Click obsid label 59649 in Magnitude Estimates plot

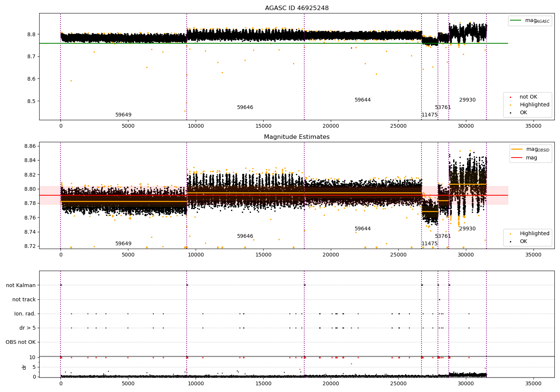(123, 244)
